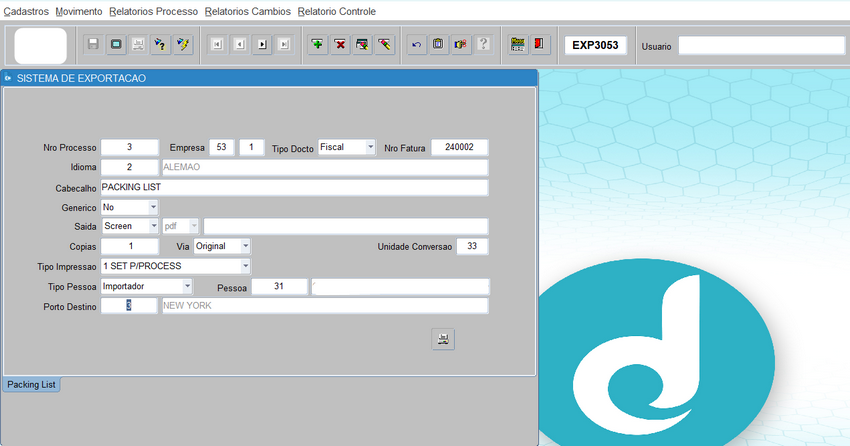This screenshot has height=446, width=850.
Task: Click the NEW YORK port description field
Action: (x=325, y=306)
